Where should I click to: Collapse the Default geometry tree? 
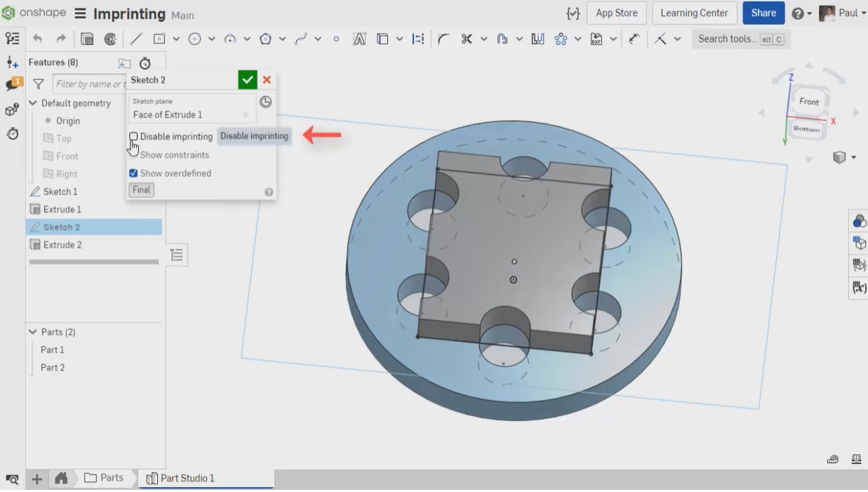click(33, 103)
